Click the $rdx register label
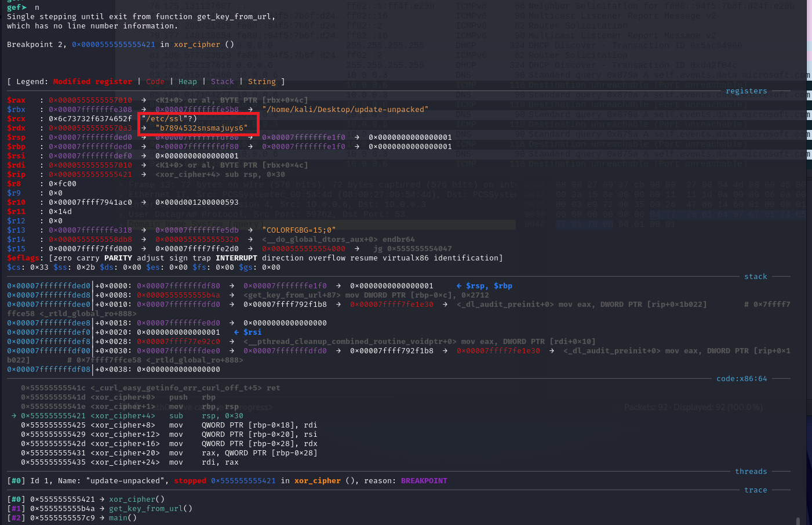 [x=16, y=128]
